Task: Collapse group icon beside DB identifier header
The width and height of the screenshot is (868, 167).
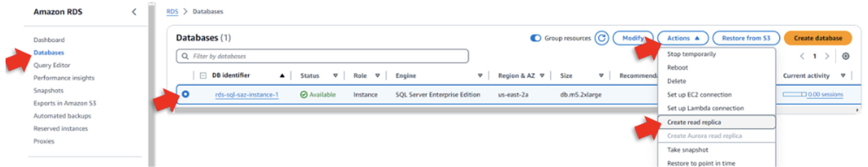Action: (203, 76)
